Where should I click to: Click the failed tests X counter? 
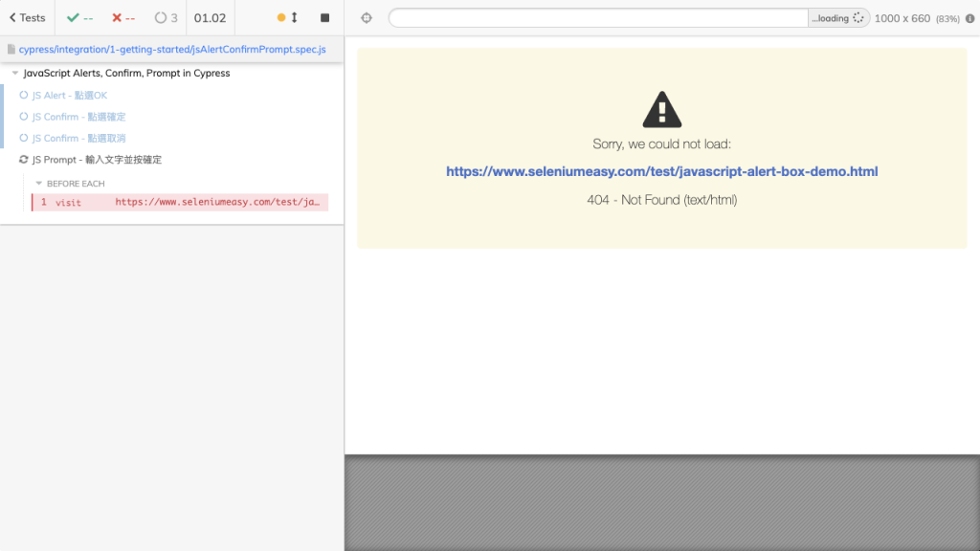point(123,17)
